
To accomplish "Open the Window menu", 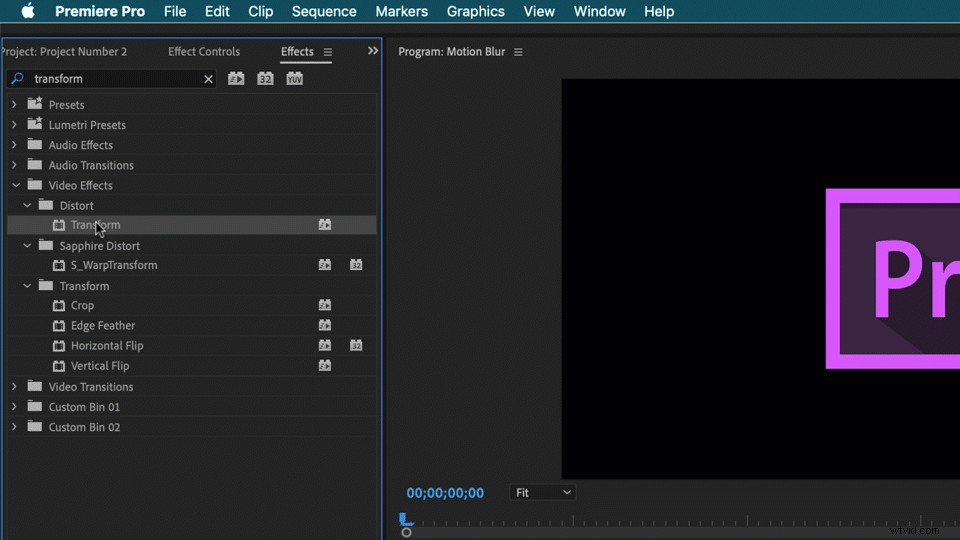I will (599, 11).
